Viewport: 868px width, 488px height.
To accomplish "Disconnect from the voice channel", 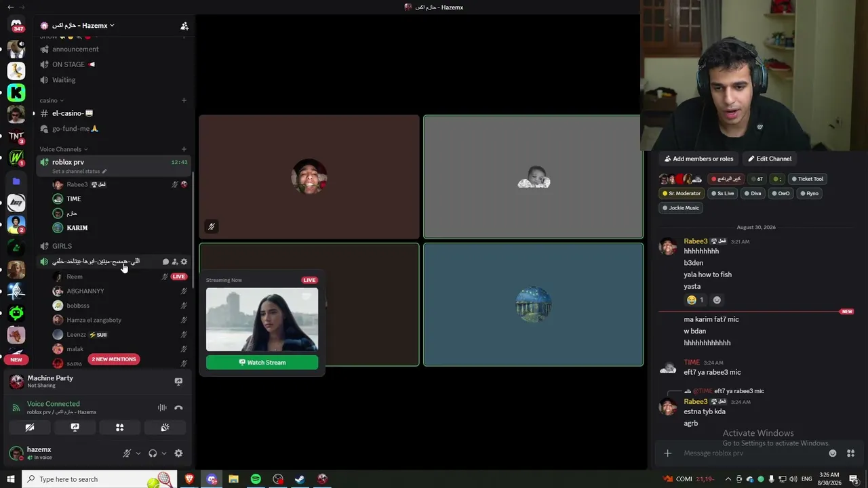I will click(178, 407).
